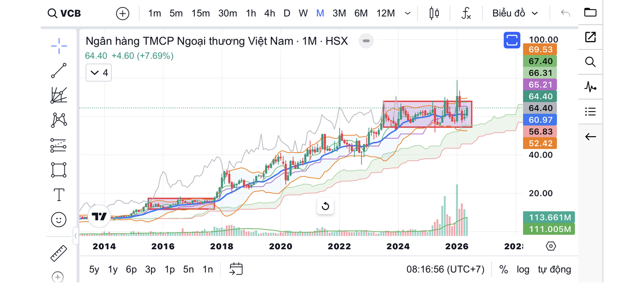
Task: Select the text annotation T tool
Action: (x=59, y=194)
